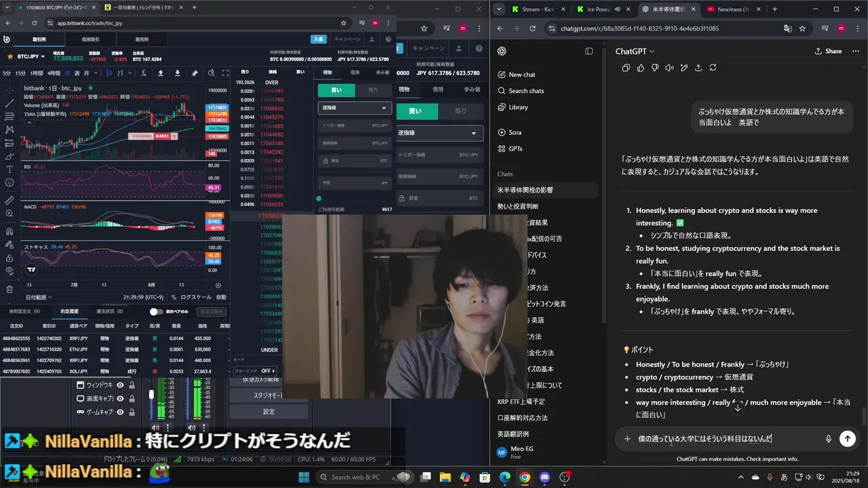Click Share in ChatGPT header
This screenshot has height=488, width=868.
(x=828, y=51)
